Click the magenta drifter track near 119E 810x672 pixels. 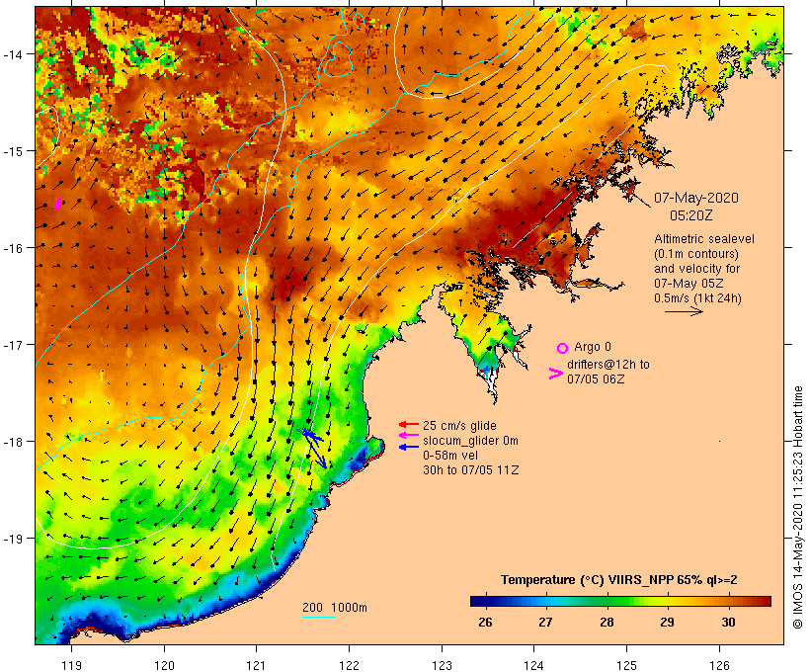point(58,204)
